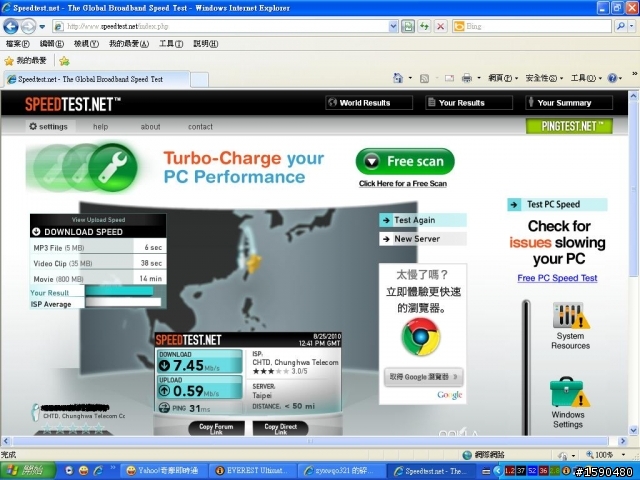The height and width of the screenshot is (480, 640).
Task: Click the Your Results button
Action: [469, 103]
